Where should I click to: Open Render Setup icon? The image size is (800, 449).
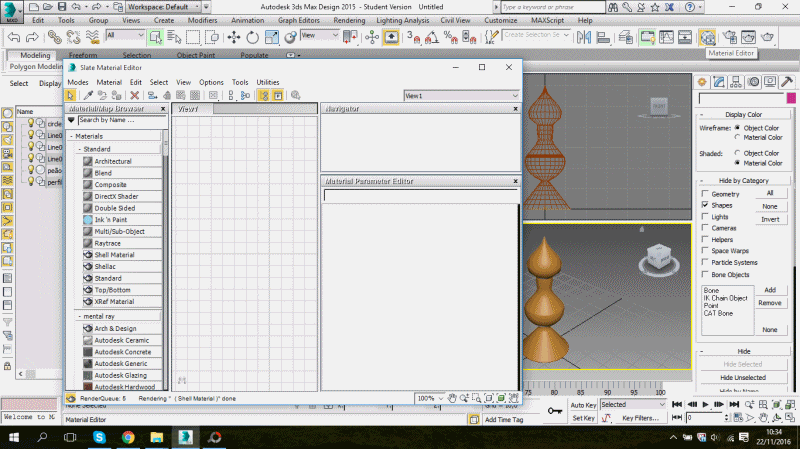730,37
